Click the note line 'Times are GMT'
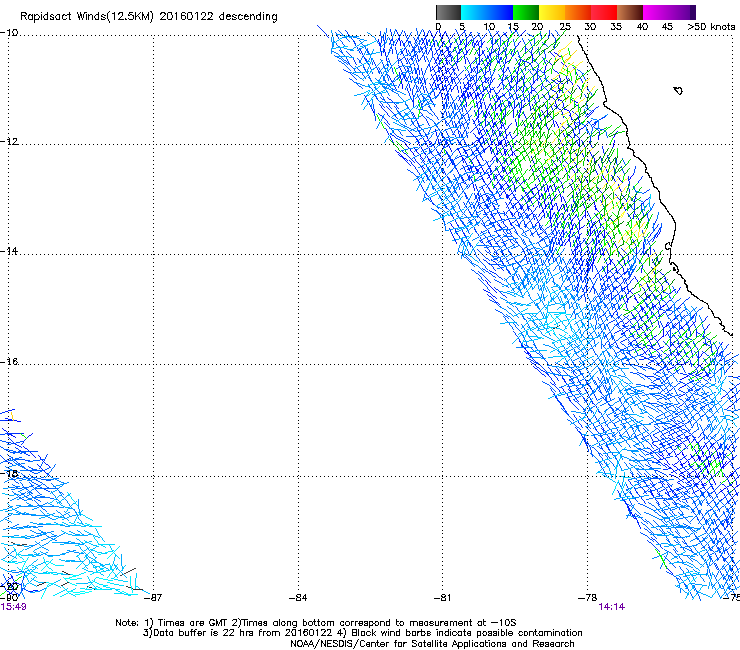Image resolution: width=740 pixels, height=650 pixels. coord(192,623)
